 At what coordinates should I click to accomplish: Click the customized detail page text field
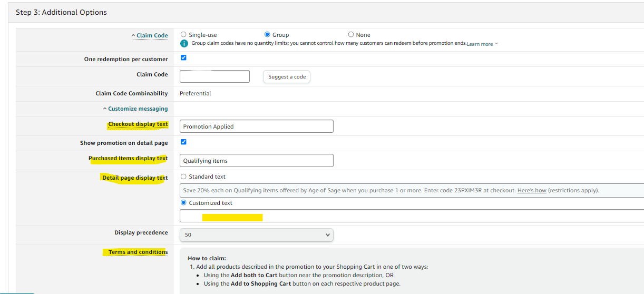411,216
